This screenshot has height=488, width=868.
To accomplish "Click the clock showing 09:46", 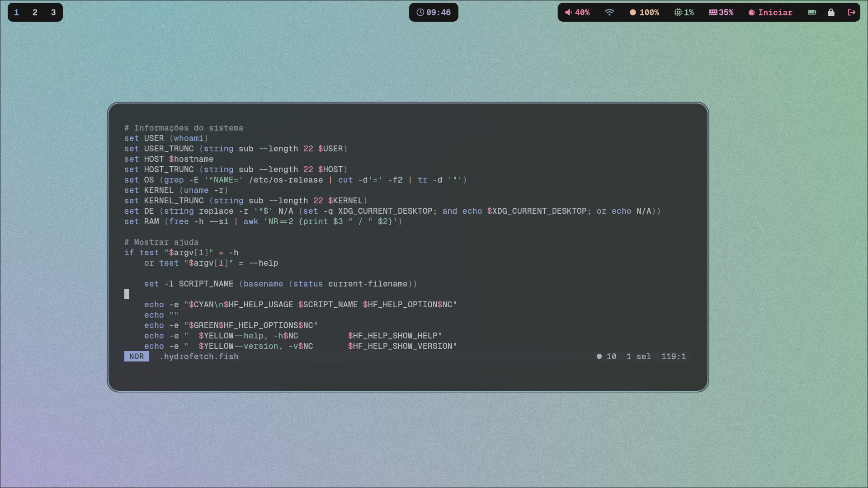I will (x=434, y=12).
